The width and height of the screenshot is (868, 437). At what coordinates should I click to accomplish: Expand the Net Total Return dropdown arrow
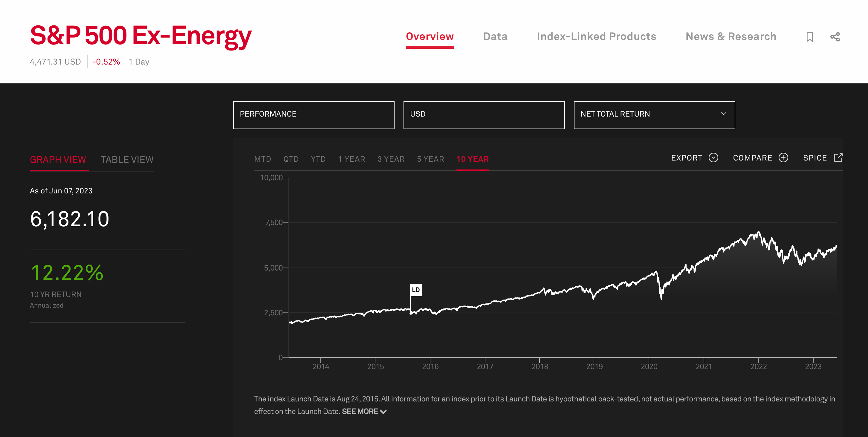click(x=723, y=114)
